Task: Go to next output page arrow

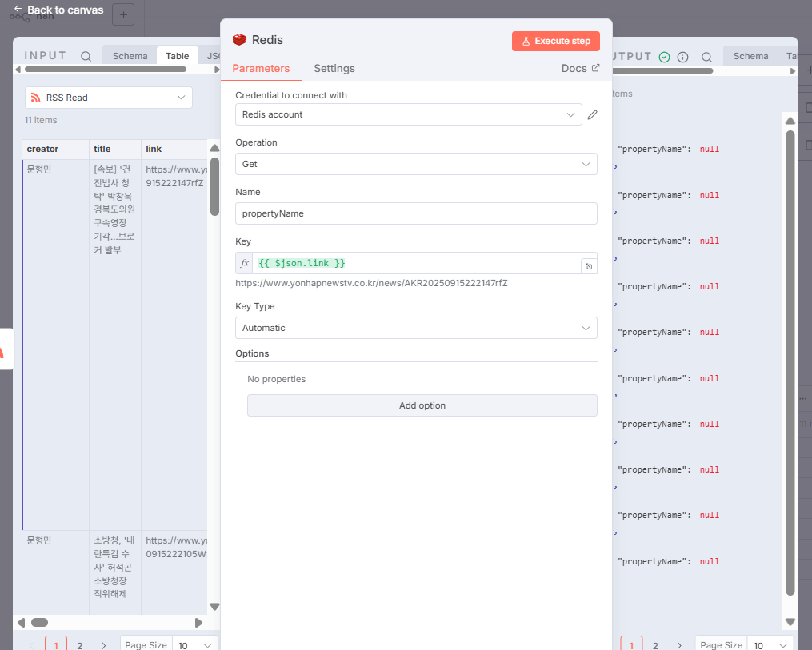Action: [x=679, y=645]
